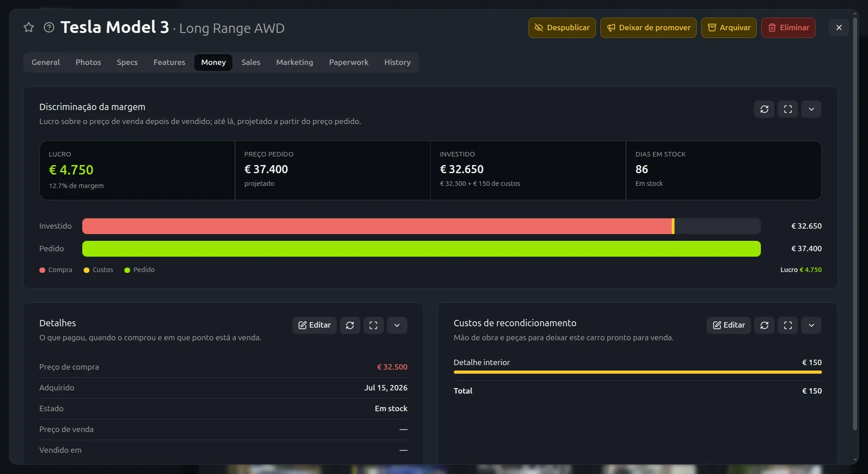Collapse the Discriminação da margem section

click(x=811, y=109)
